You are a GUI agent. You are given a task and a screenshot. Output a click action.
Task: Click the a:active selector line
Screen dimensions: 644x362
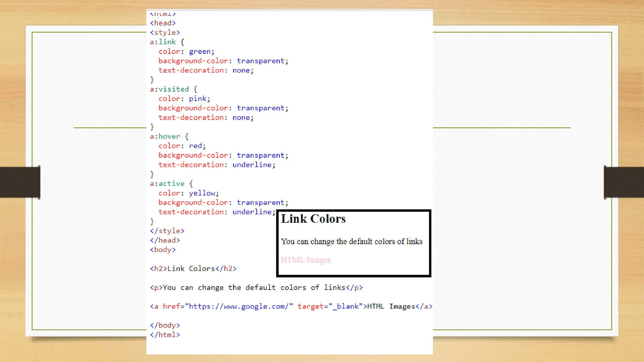[171, 184]
